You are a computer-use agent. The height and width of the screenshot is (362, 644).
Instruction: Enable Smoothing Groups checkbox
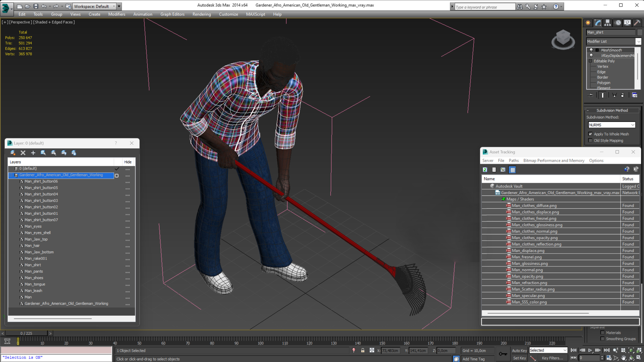[x=602, y=339]
